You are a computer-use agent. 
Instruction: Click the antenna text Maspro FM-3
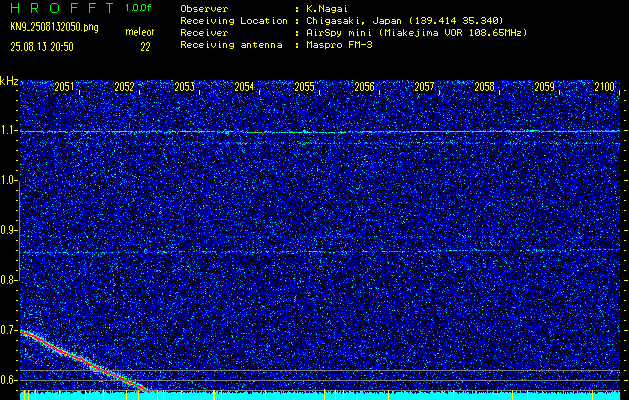tap(339, 45)
